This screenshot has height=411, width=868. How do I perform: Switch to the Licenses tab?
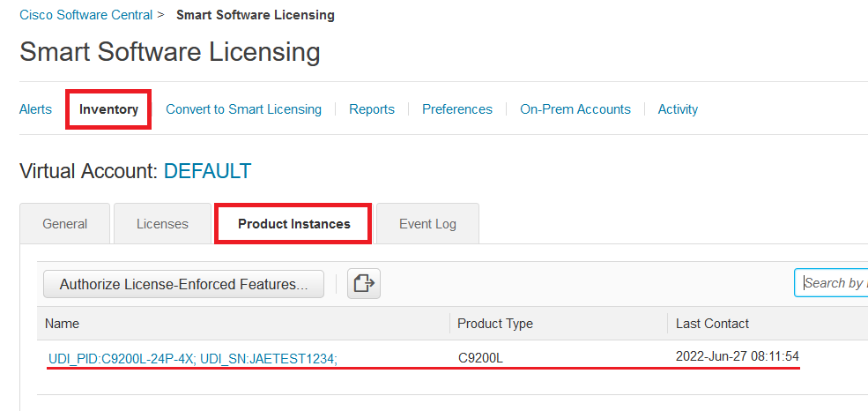[162, 224]
